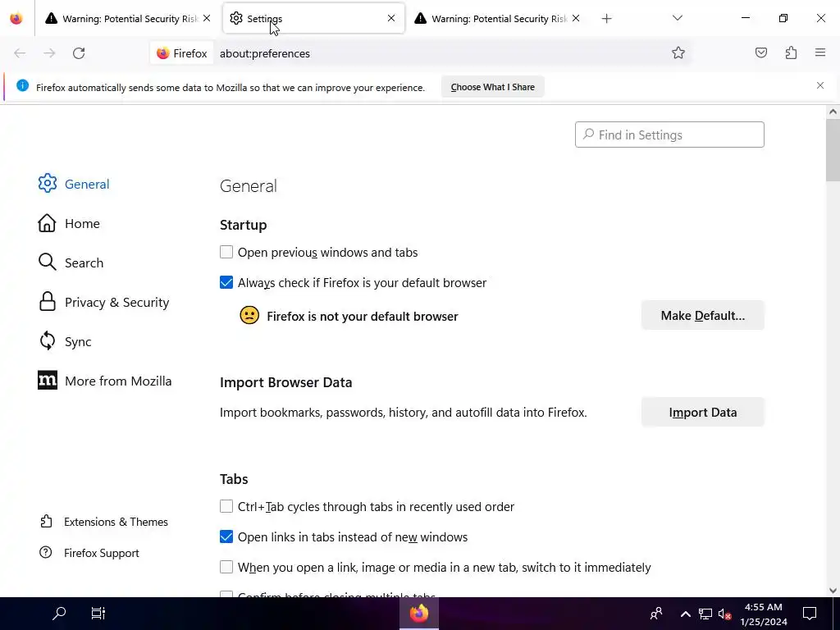Open Windows taskbar search
Viewport: 840px width, 630px height.
click(x=59, y=614)
